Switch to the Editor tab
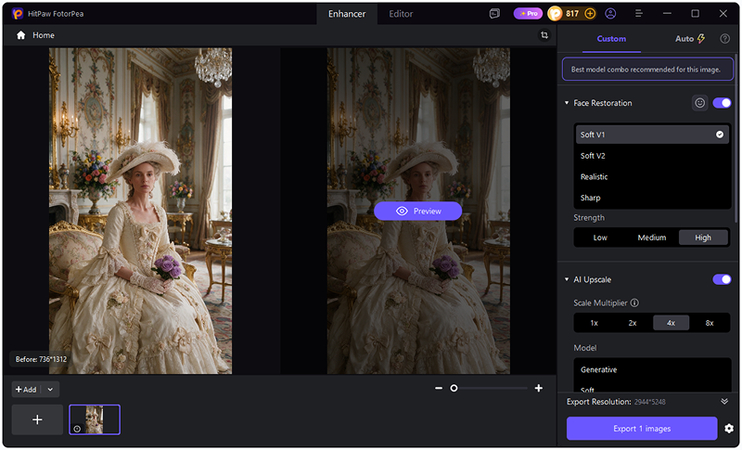This screenshot has width=742, height=450. pyautogui.click(x=401, y=14)
